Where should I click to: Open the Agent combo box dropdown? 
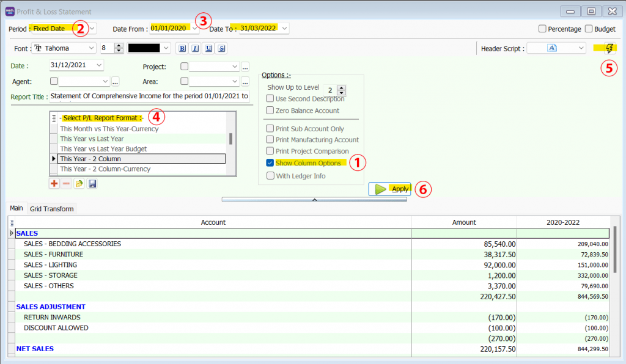(105, 81)
